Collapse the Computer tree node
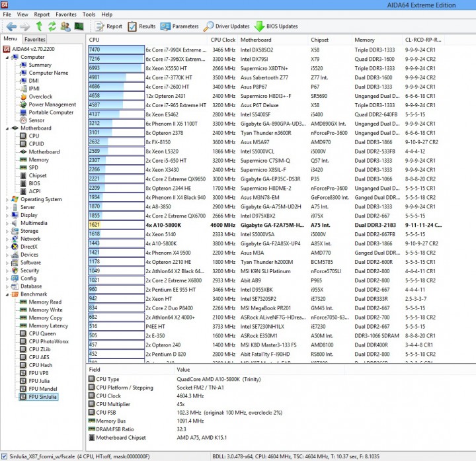Viewport: 476px width, 461px height. click(x=7, y=58)
